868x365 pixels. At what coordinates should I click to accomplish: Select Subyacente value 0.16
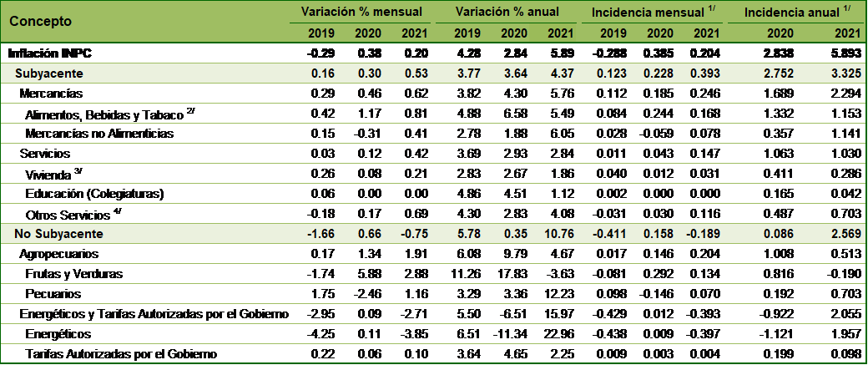coord(322,74)
